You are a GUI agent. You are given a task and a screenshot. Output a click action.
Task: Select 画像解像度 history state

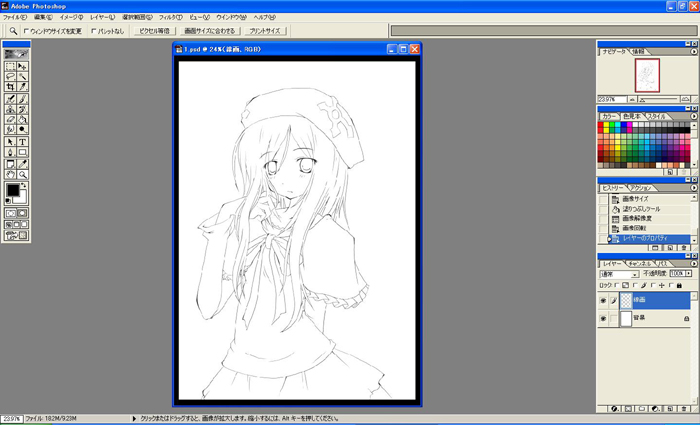[x=648, y=219]
